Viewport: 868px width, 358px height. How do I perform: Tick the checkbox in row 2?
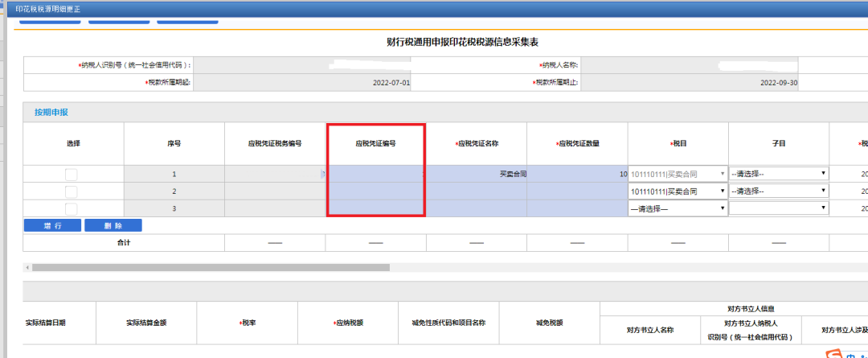coord(72,191)
